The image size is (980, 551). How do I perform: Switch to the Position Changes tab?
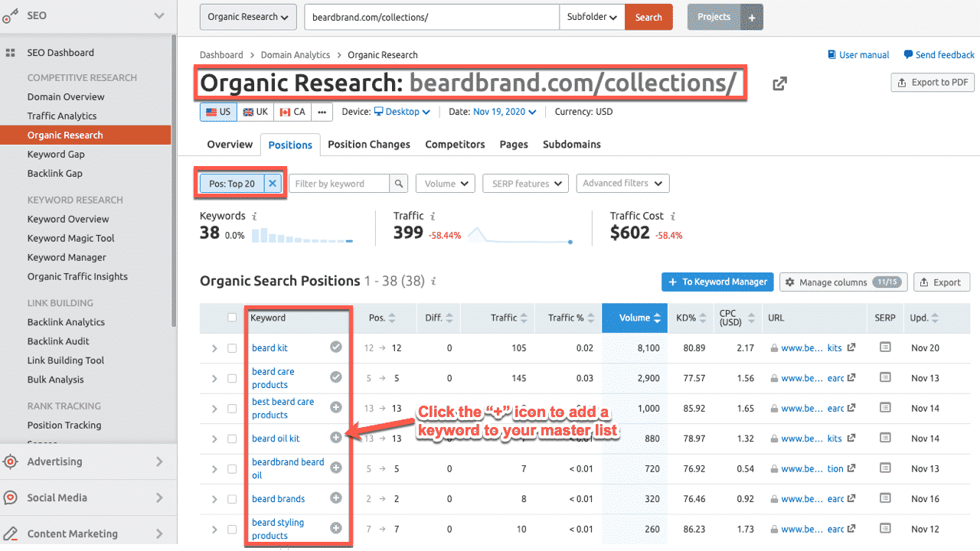coord(369,144)
